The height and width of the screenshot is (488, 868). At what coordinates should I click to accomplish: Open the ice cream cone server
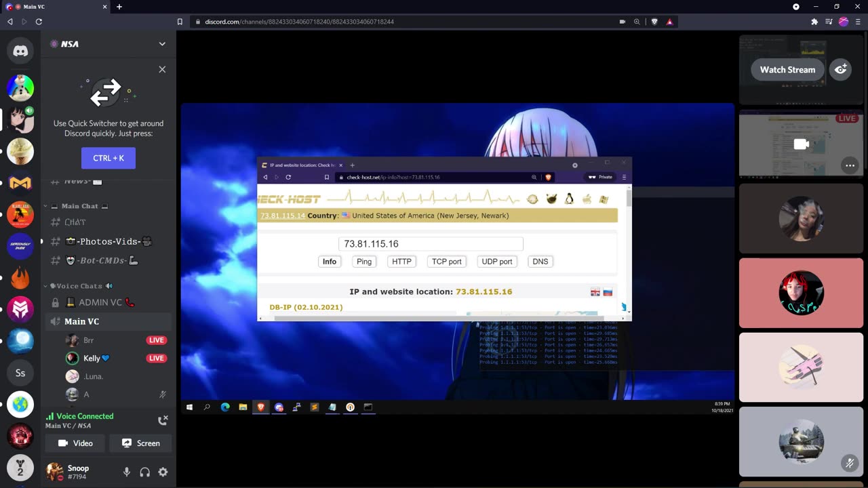20,151
